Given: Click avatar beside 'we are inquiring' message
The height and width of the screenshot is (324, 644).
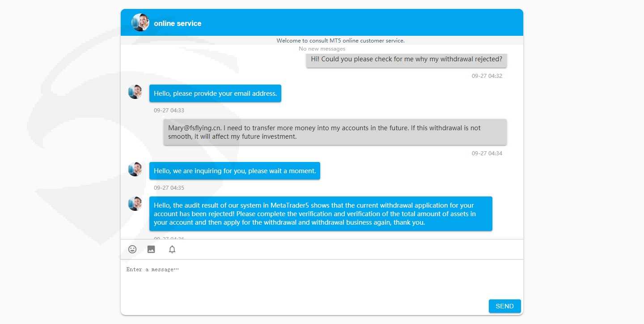Looking at the screenshot, I should pyautogui.click(x=135, y=169).
